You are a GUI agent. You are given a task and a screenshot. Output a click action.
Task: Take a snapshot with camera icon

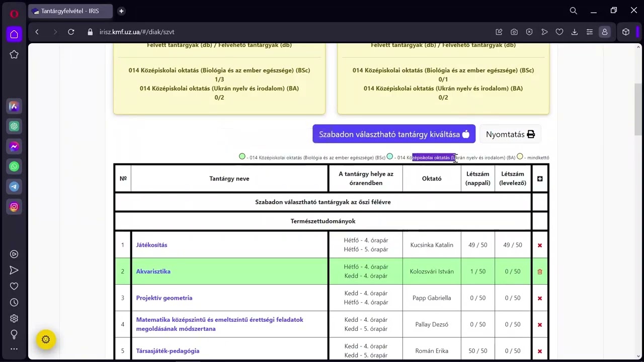pyautogui.click(x=514, y=32)
